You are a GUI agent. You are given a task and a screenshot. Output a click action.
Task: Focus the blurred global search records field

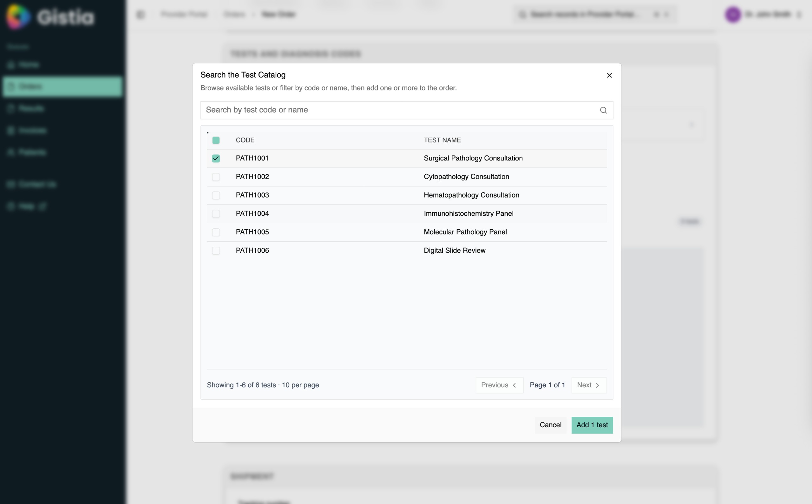point(595,15)
